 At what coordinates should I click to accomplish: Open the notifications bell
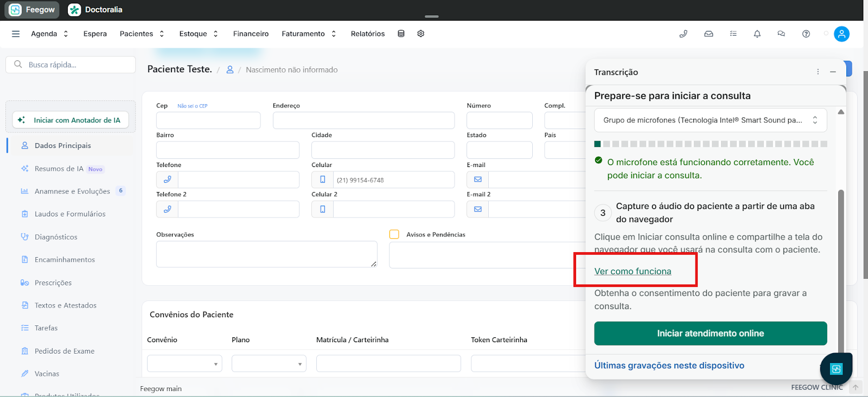coord(757,34)
